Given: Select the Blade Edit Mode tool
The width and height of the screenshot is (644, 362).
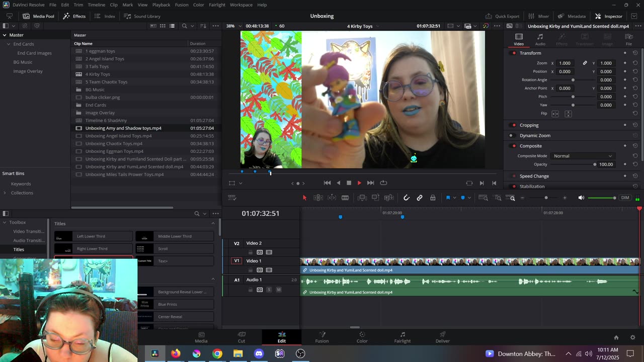Looking at the screenshot, I should click(345, 198).
